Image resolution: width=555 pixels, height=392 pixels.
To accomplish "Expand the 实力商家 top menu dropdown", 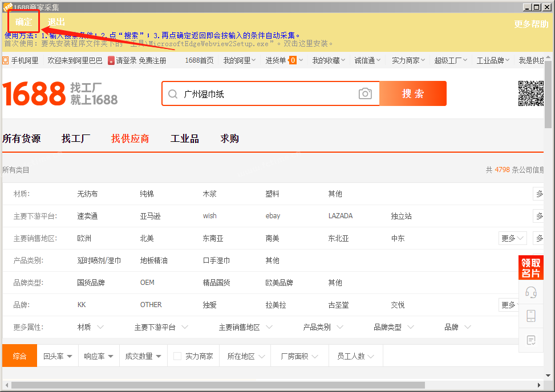I will point(408,60).
